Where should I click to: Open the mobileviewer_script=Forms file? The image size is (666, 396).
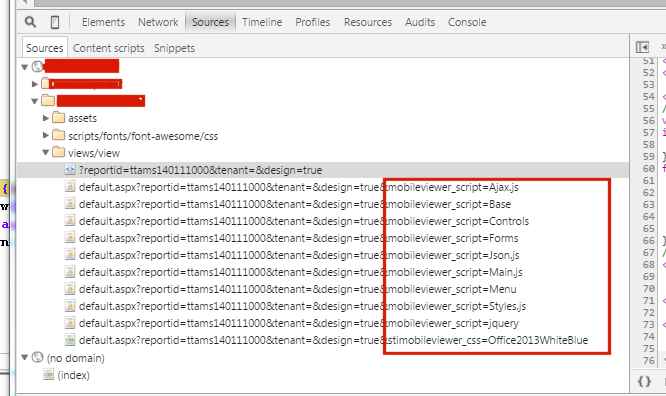(x=299, y=238)
